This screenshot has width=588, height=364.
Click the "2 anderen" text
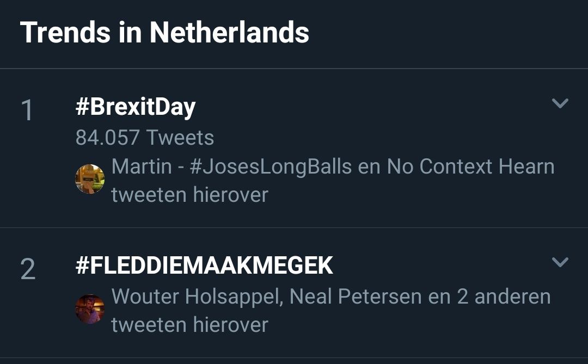(505, 297)
